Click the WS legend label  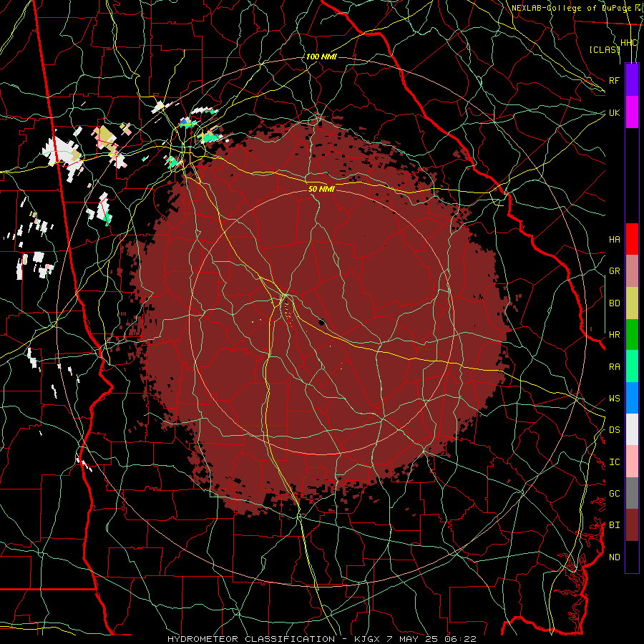pyautogui.click(x=614, y=399)
